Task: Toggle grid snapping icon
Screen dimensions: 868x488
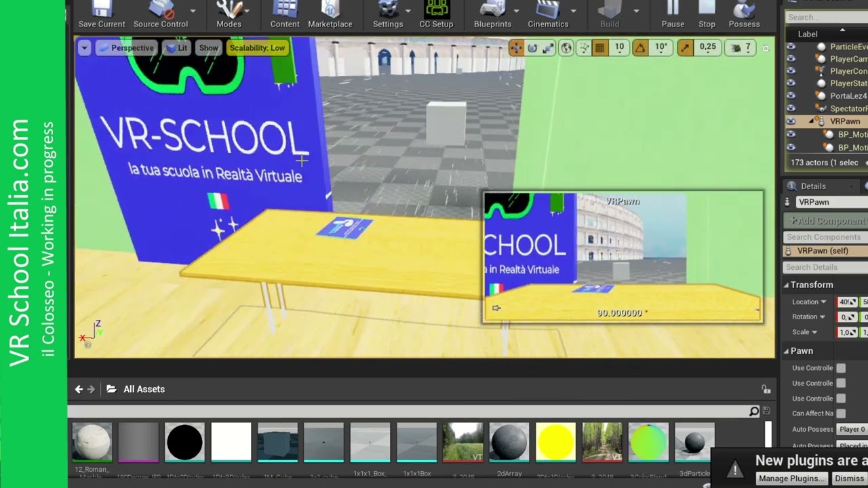Action: pos(599,47)
